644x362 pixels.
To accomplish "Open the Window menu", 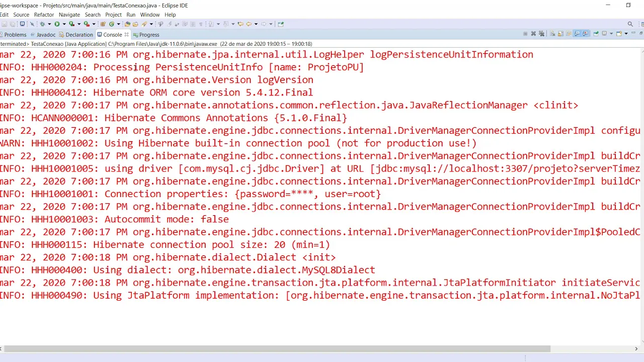I will tap(150, 15).
